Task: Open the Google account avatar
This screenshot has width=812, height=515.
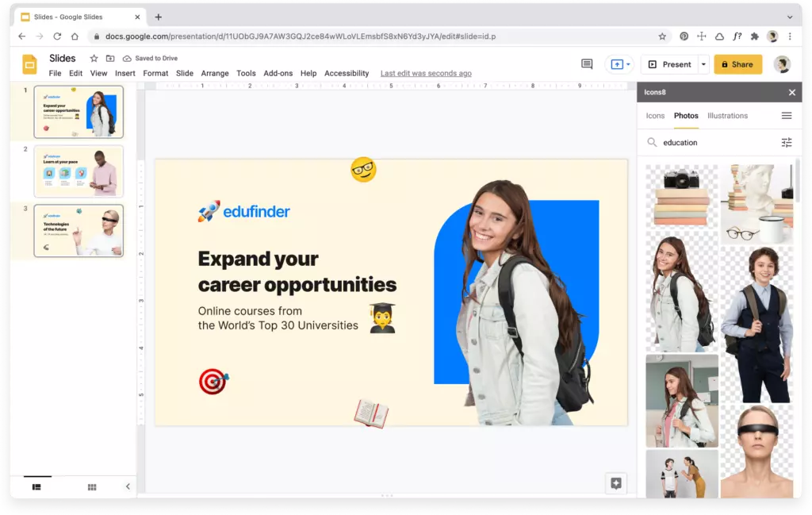Action: click(782, 64)
